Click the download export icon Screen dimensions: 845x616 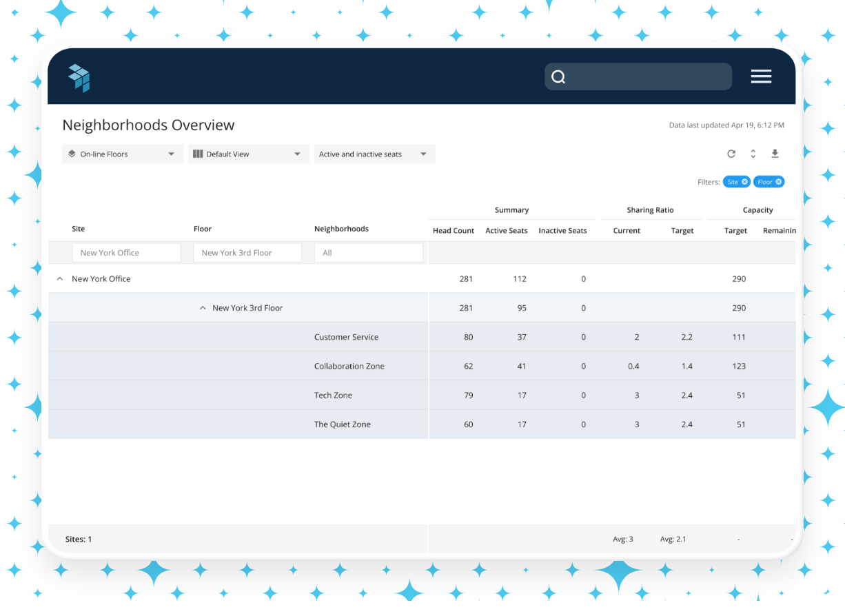click(775, 154)
